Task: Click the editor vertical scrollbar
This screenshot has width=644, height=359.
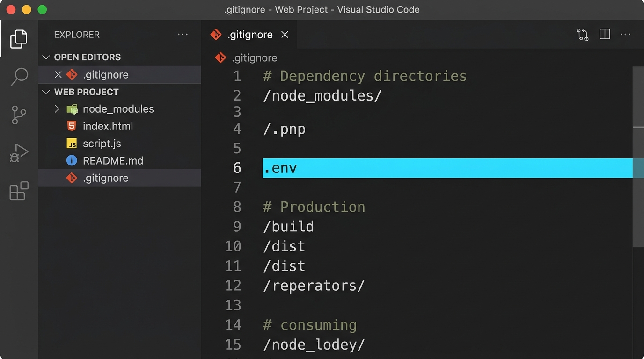Action: tap(638, 187)
